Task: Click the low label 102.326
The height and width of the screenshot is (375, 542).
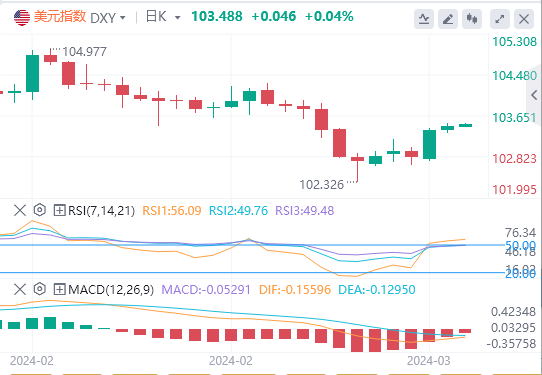Action: [321, 185]
